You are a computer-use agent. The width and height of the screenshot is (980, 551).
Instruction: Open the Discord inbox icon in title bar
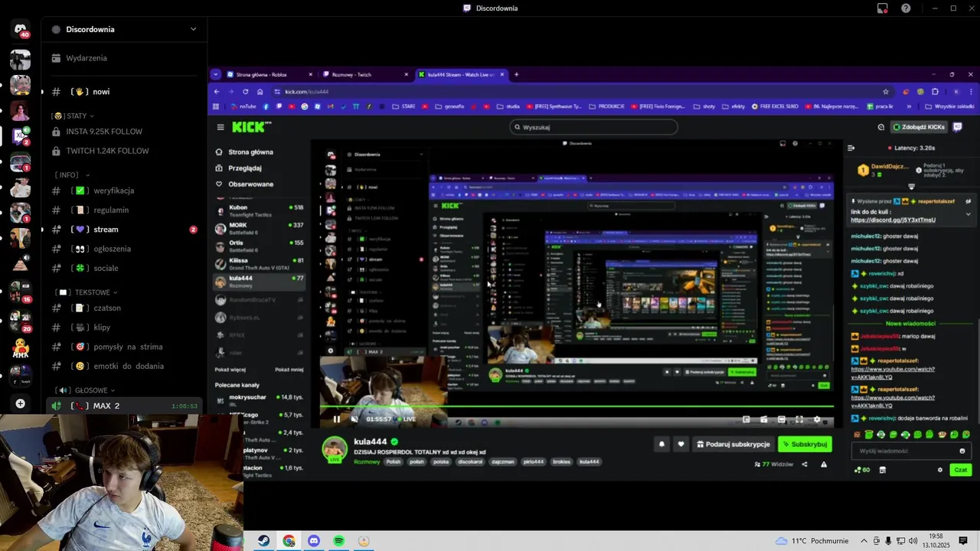tap(883, 8)
